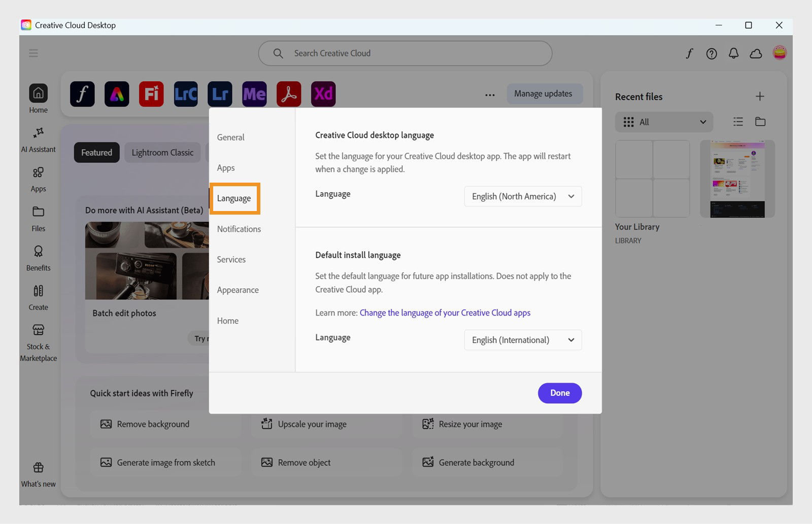Select the Language preferences tab
Viewport: 812px width, 524px height.
pyautogui.click(x=234, y=198)
